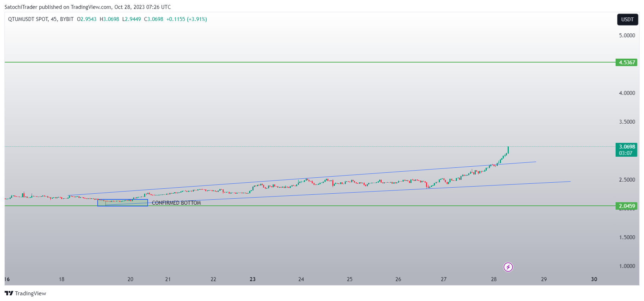
Task: Click the date label 18 on time axis
Action: point(62,279)
